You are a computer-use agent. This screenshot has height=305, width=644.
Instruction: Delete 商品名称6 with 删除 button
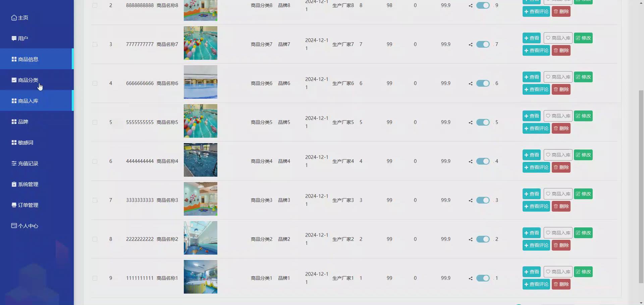point(561,89)
